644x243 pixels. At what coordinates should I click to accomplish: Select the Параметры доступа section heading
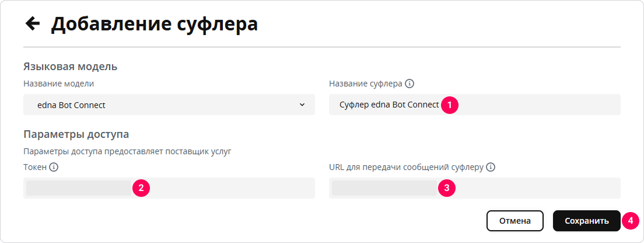click(76, 134)
